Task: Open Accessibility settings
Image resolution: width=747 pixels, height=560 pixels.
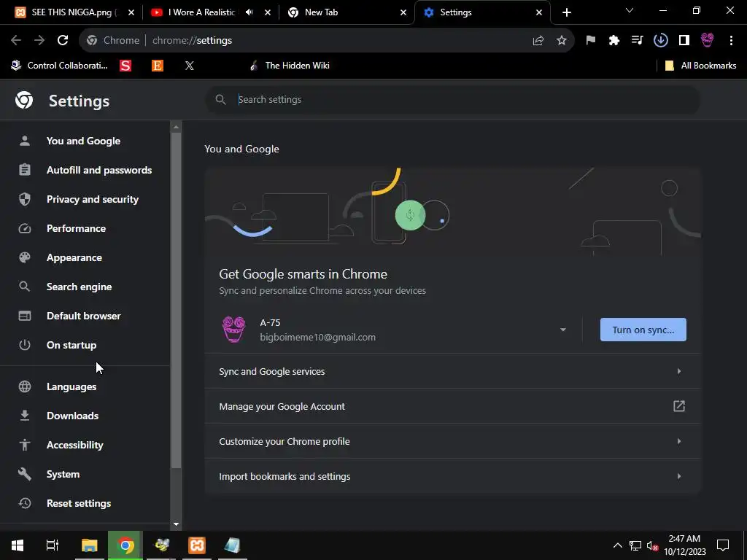Action: coord(75,446)
